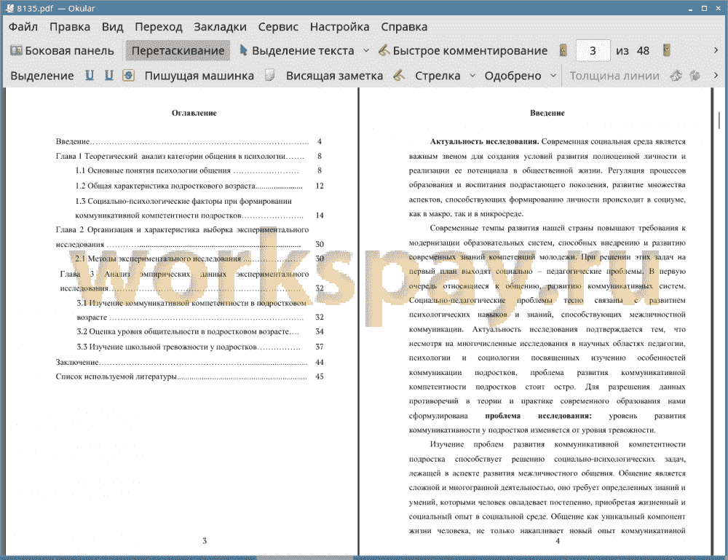Open the Сервис menu
The image size is (728, 560).
pos(278,27)
